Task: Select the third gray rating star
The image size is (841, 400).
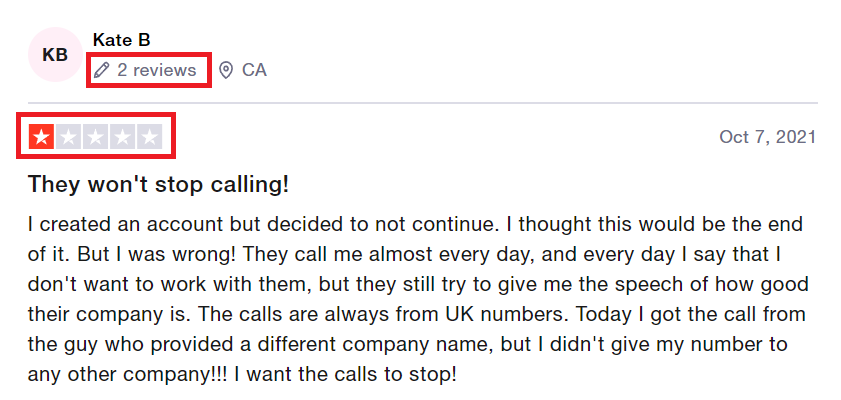Action: tap(95, 136)
